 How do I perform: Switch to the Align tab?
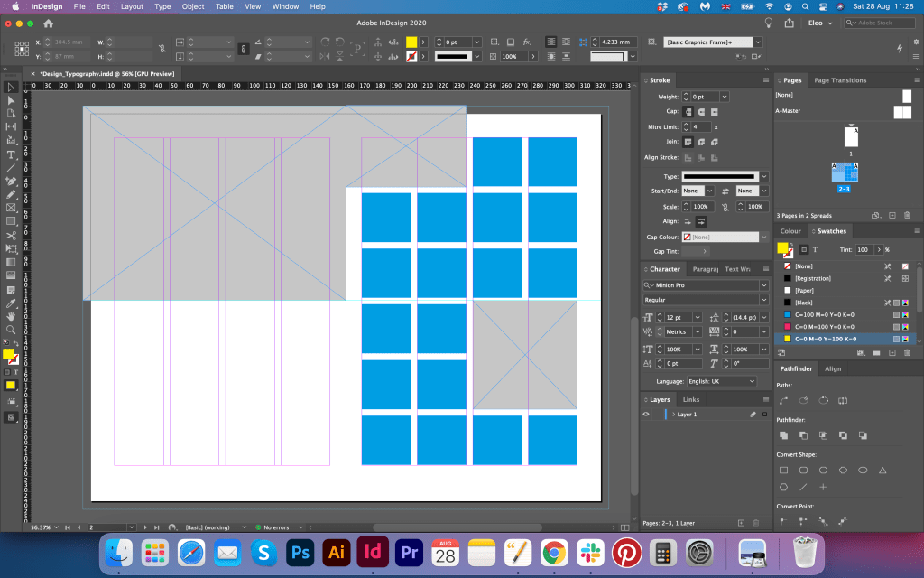pyautogui.click(x=833, y=368)
